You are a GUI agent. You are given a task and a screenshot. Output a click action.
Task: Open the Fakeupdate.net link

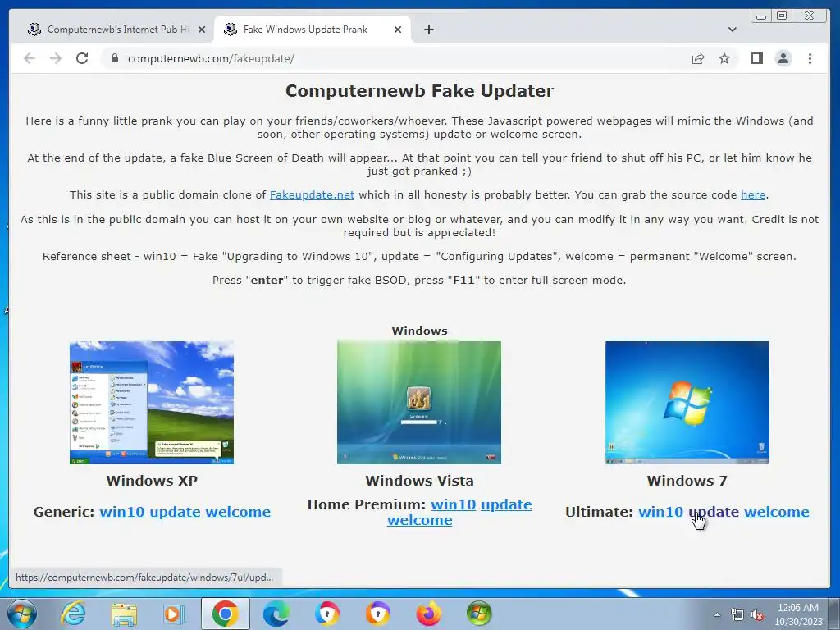click(312, 195)
